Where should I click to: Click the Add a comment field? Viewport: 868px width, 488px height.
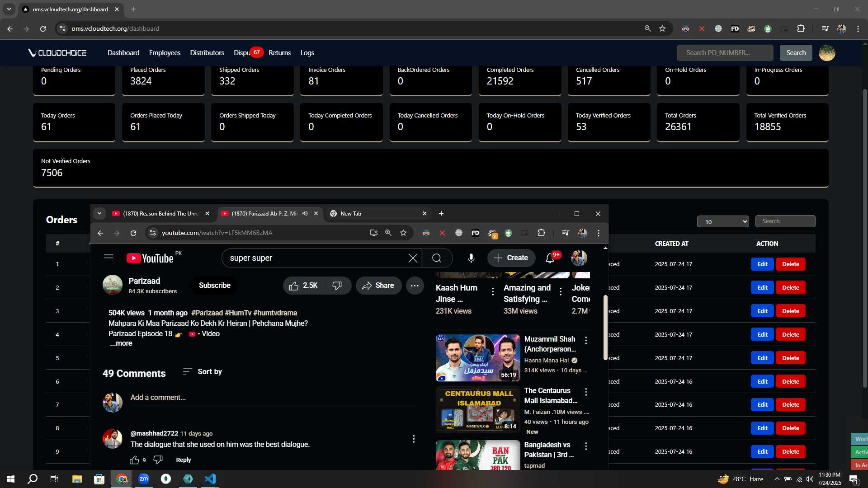pos(273,398)
